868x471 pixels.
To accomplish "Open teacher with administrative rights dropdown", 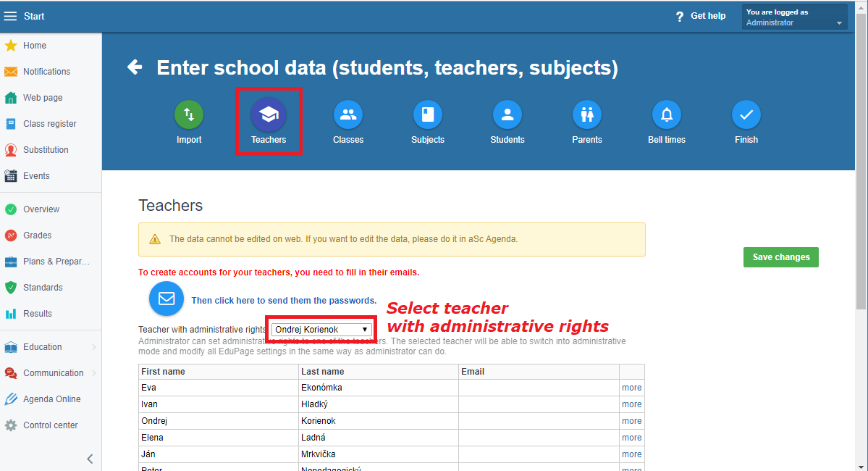I will coord(321,329).
